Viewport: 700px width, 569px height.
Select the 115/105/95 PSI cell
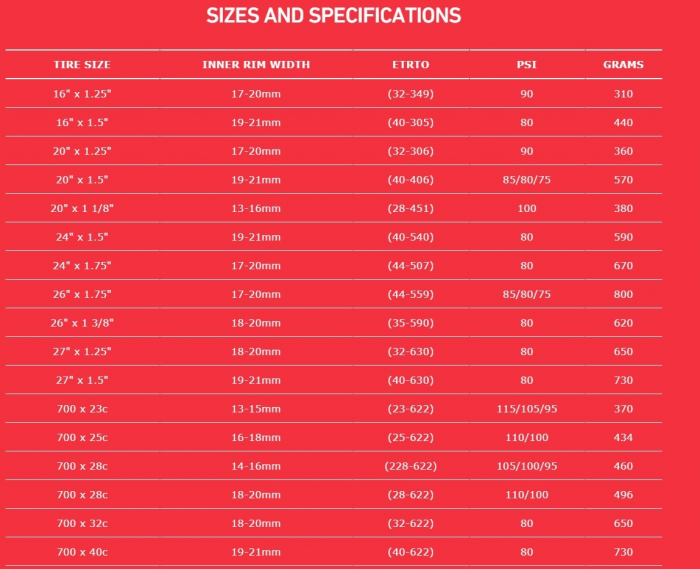pyautogui.click(x=527, y=409)
